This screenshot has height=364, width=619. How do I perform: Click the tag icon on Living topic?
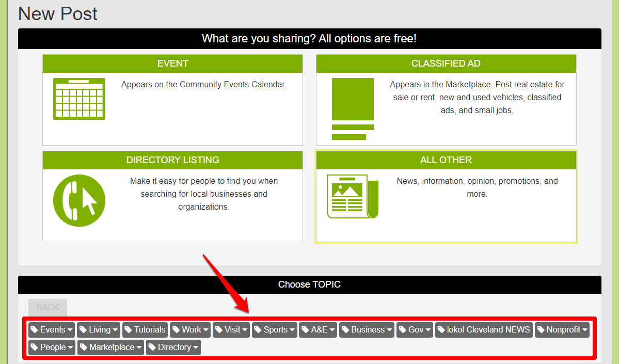click(x=83, y=329)
